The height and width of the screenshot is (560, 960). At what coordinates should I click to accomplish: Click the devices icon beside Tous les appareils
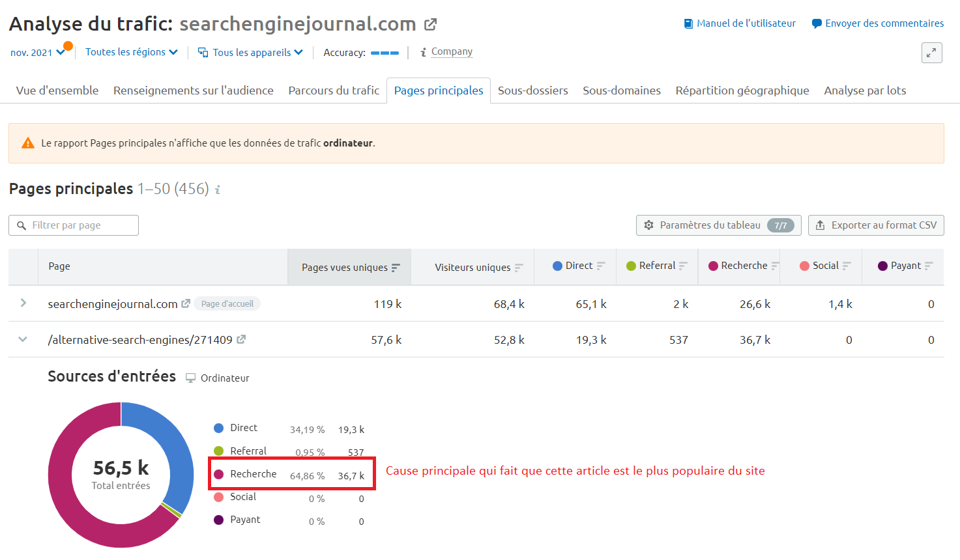(203, 52)
